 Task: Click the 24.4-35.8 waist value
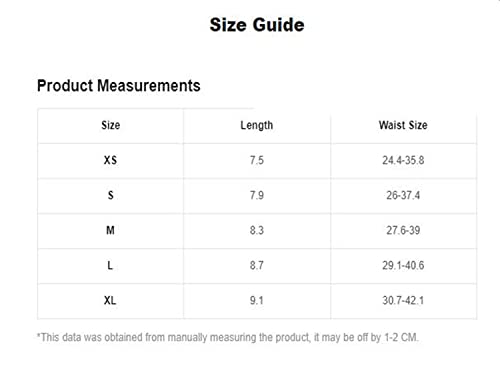[x=403, y=160]
